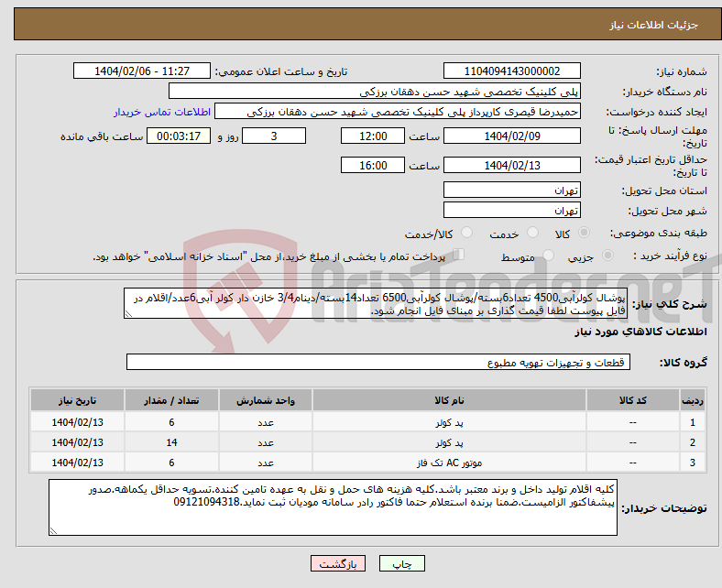This screenshot has width=722, height=588.
Task: Click the remaining time countdown 00:03:17
Action: [179, 136]
